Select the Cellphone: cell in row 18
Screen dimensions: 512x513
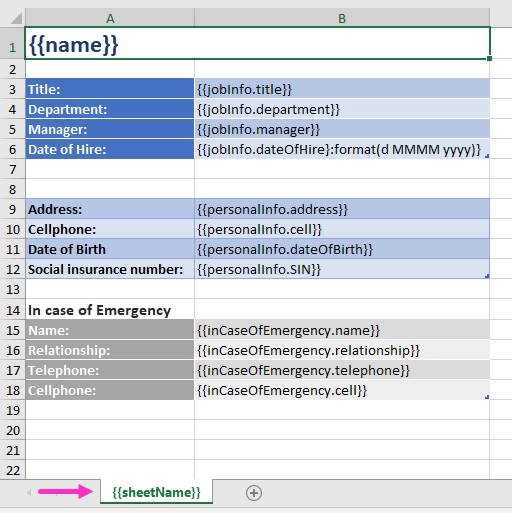pyautogui.click(x=110, y=390)
